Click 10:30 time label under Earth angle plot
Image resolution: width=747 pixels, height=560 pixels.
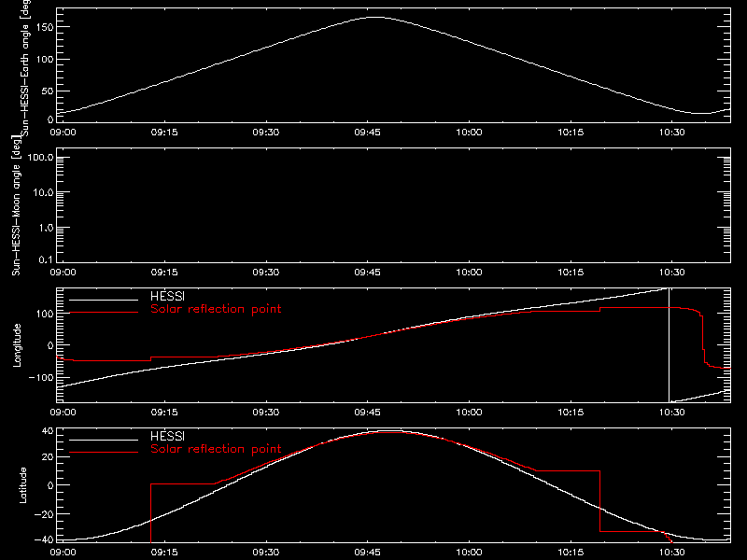pyautogui.click(x=671, y=133)
